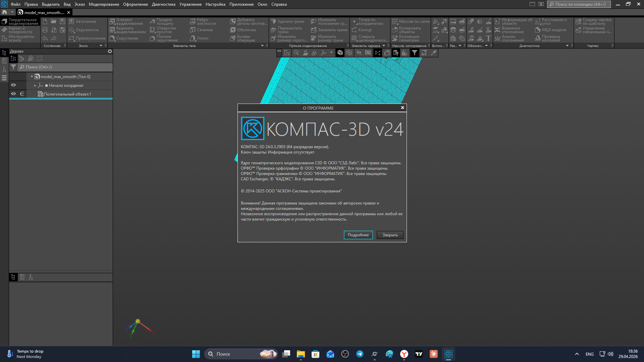Choose the Скругление fillet command

point(124,38)
